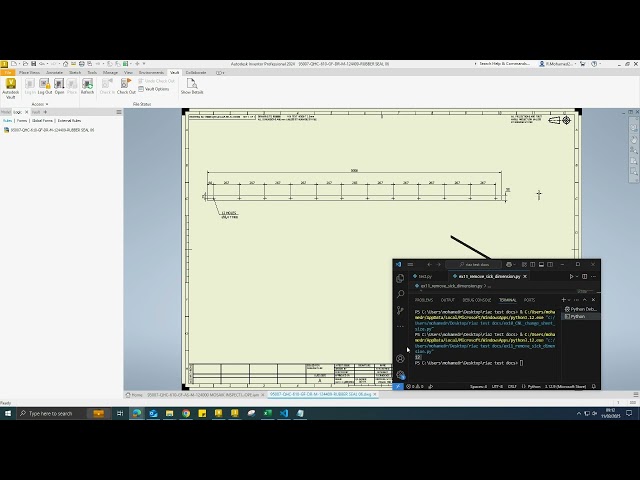Open the shopping cart icon in Inventor title bar
The image size is (640, 480).
click(x=583, y=64)
